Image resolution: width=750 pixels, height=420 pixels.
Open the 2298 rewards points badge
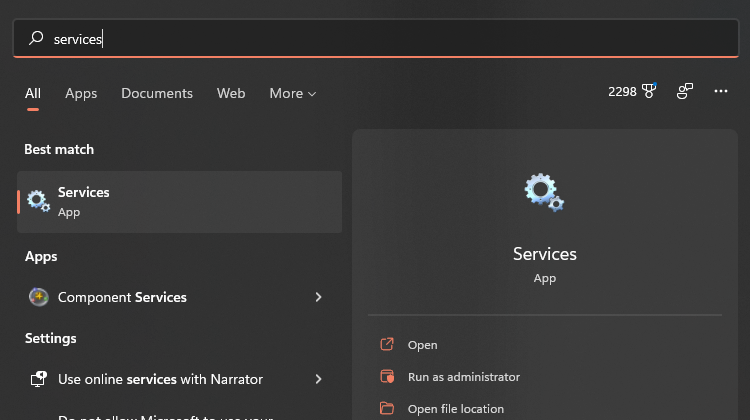pos(632,91)
